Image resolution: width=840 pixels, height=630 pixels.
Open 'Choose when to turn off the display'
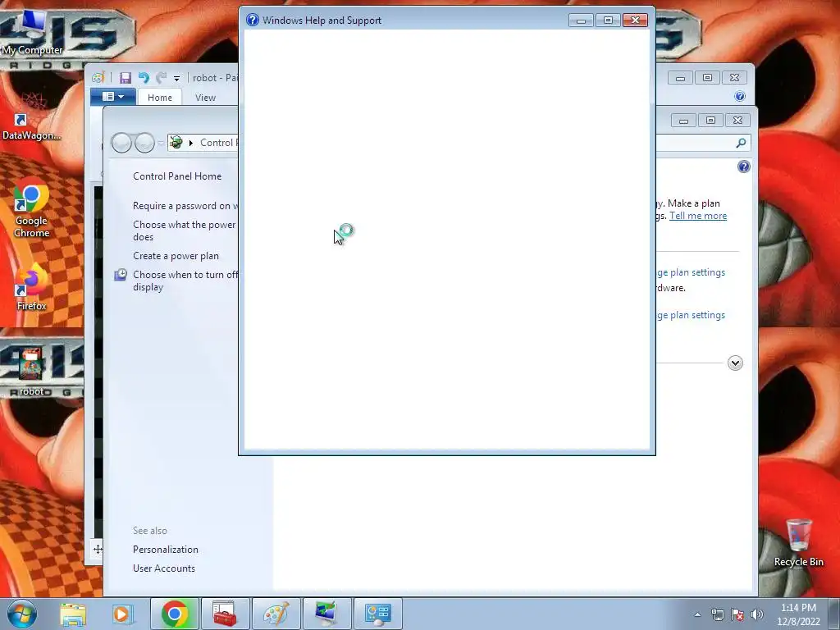(185, 281)
